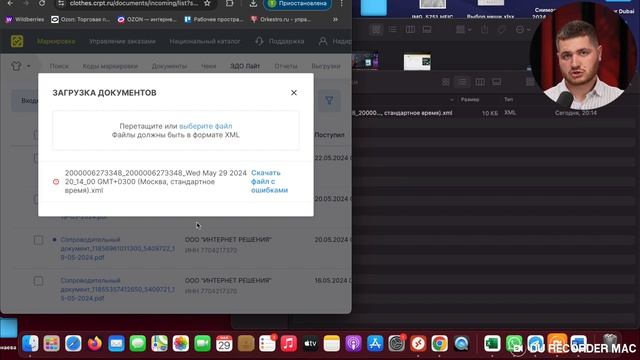This screenshot has height=360, width=640.
Task: Click the XML file drop zone area
Action: coord(176,130)
